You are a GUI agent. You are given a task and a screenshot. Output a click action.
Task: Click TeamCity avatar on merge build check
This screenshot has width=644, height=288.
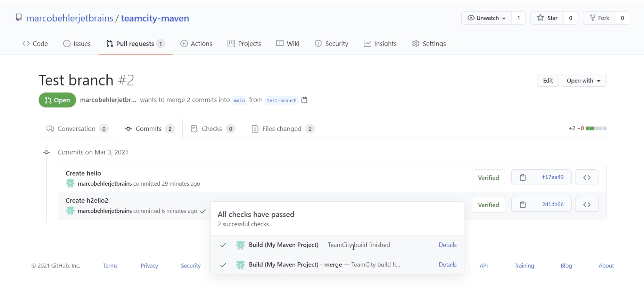[240, 265]
